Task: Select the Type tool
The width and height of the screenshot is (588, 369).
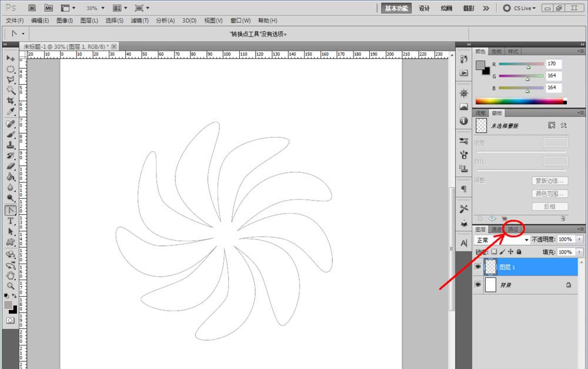Action: pos(11,221)
